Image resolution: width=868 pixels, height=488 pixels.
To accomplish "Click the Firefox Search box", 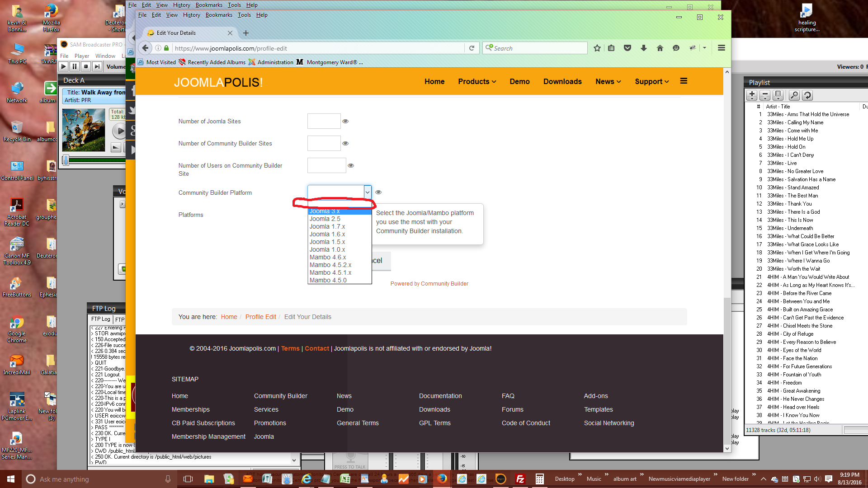I will coord(535,48).
